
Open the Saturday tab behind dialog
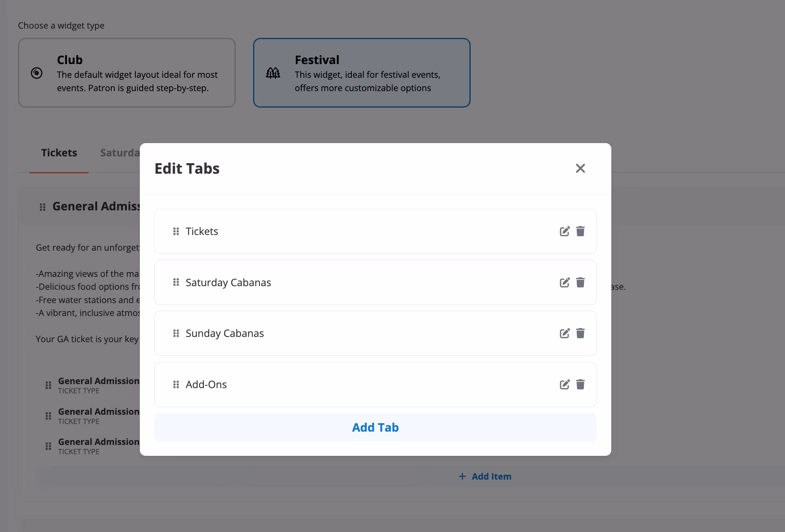pyautogui.click(x=120, y=153)
